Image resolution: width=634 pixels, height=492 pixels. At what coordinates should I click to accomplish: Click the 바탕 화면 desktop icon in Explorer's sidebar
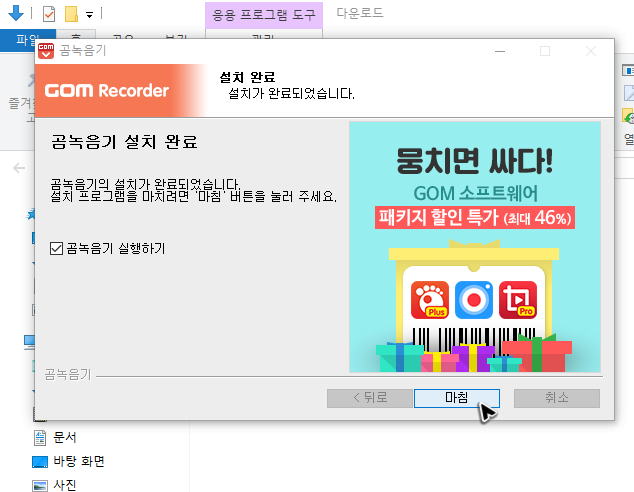point(40,462)
